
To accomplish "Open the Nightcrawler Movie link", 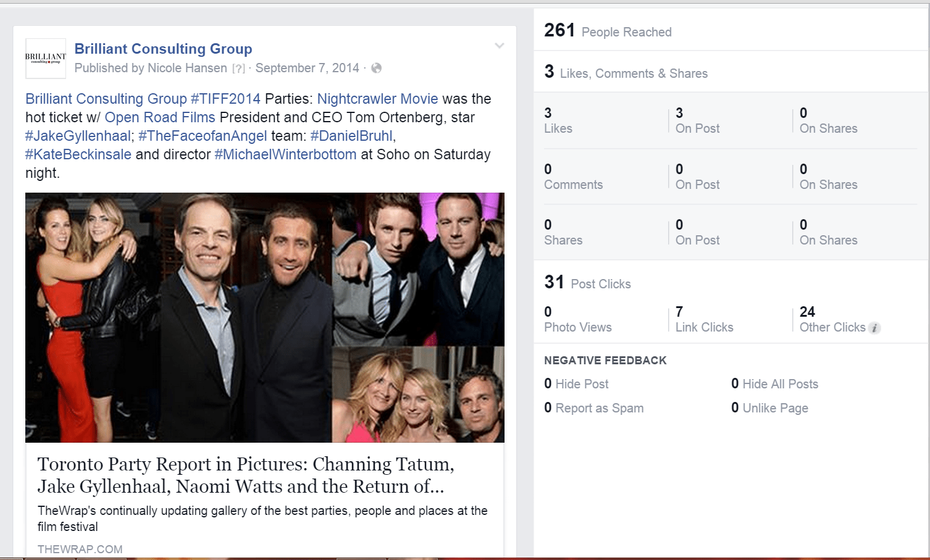I will coord(377,99).
